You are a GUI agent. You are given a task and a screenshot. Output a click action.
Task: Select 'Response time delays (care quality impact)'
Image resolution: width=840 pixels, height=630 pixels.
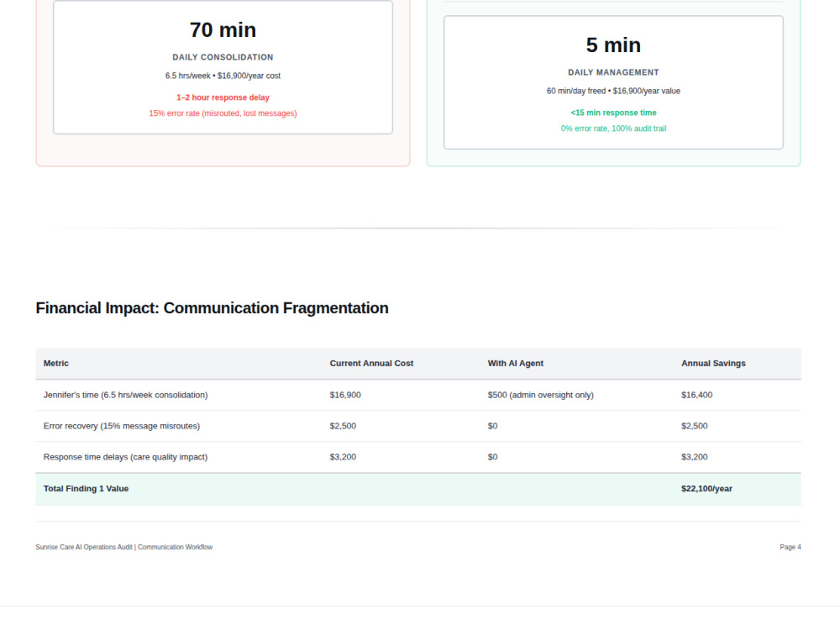click(125, 457)
